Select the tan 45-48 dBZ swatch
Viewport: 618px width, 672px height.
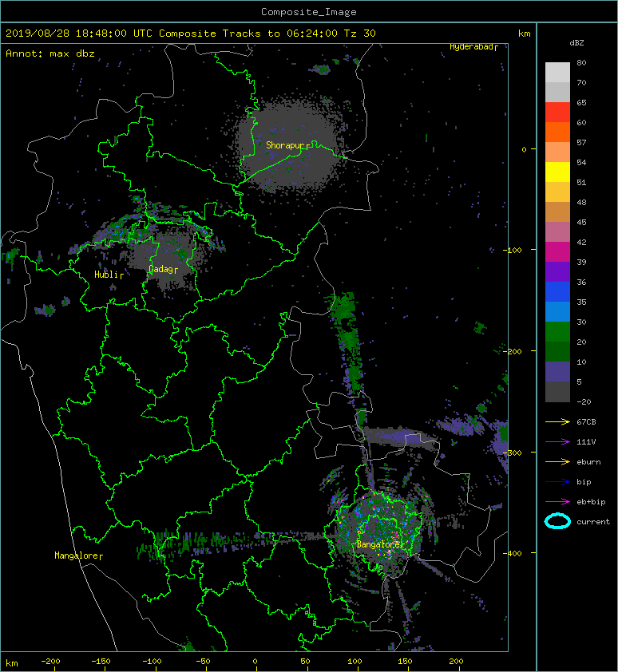click(x=557, y=212)
